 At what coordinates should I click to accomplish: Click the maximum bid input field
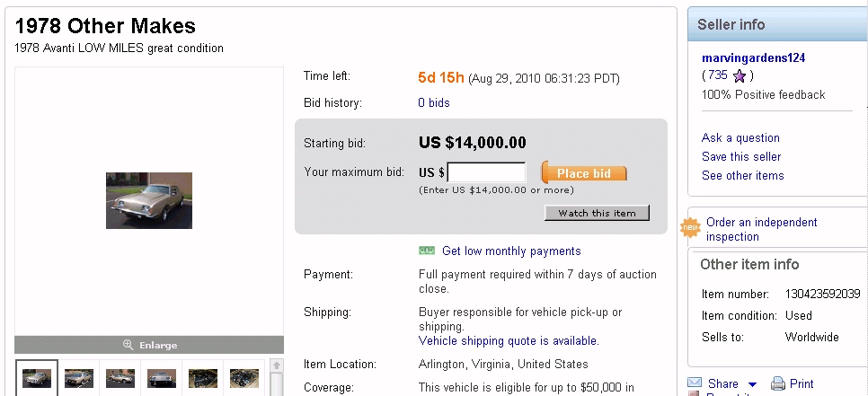(x=486, y=172)
